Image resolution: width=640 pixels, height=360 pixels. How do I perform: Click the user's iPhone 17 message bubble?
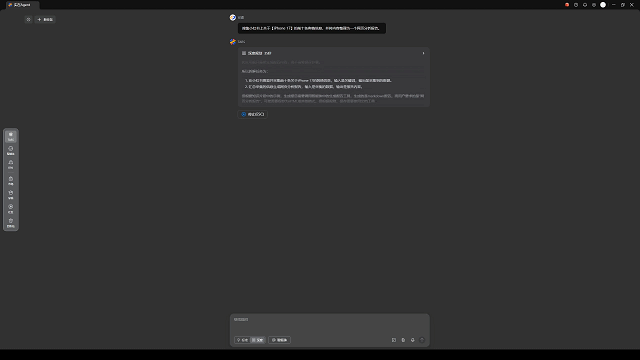[x=312, y=28]
